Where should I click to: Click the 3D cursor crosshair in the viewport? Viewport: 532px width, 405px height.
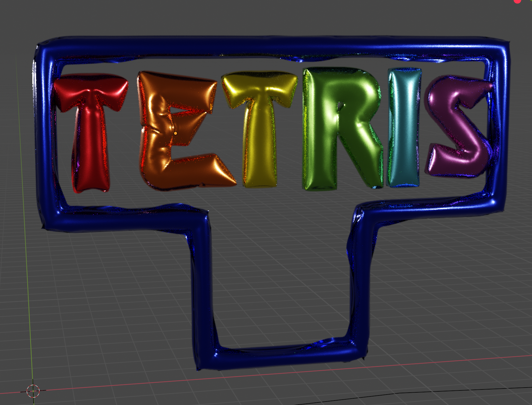pyautogui.click(x=33, y=391)
